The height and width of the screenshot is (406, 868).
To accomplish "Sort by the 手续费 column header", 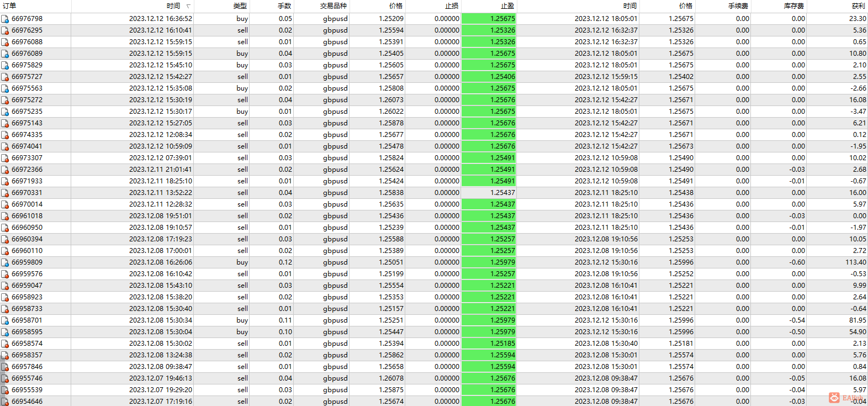I will click(723, 6).
